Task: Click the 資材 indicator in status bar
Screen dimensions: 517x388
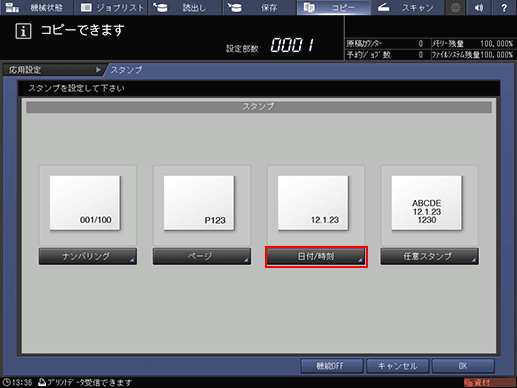Action: (489, 383)
